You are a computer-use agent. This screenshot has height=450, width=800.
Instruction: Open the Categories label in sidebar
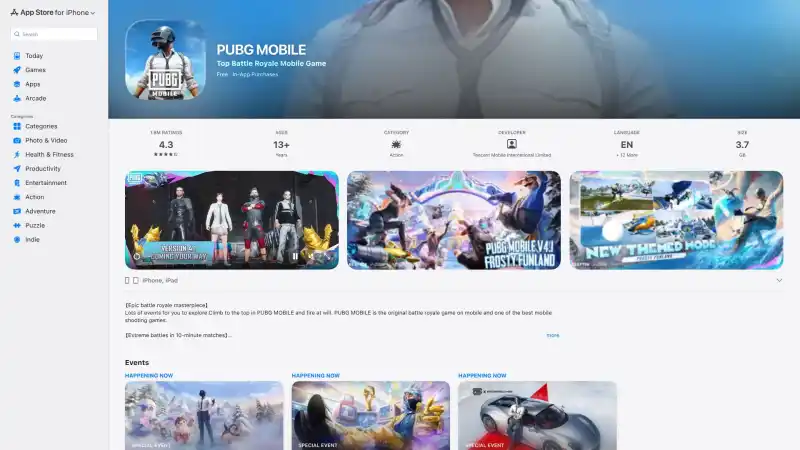[41, 126]
